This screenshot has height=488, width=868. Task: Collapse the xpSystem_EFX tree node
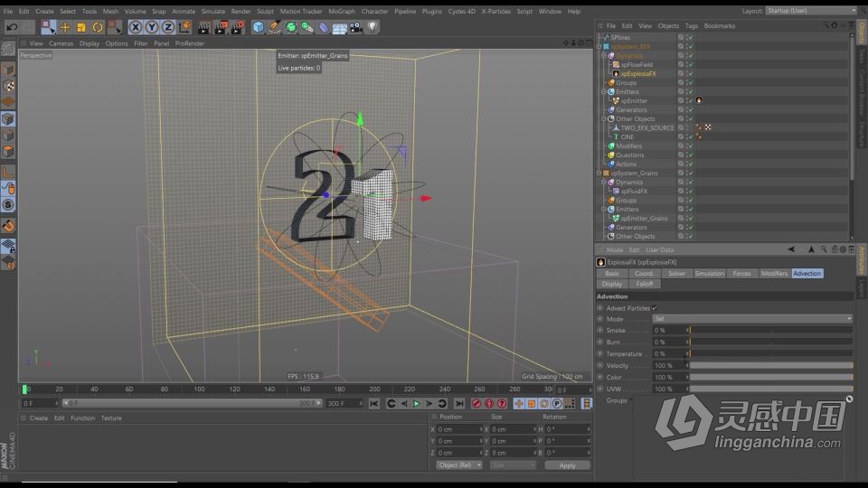pyautogui.click(x=599, y=46)
